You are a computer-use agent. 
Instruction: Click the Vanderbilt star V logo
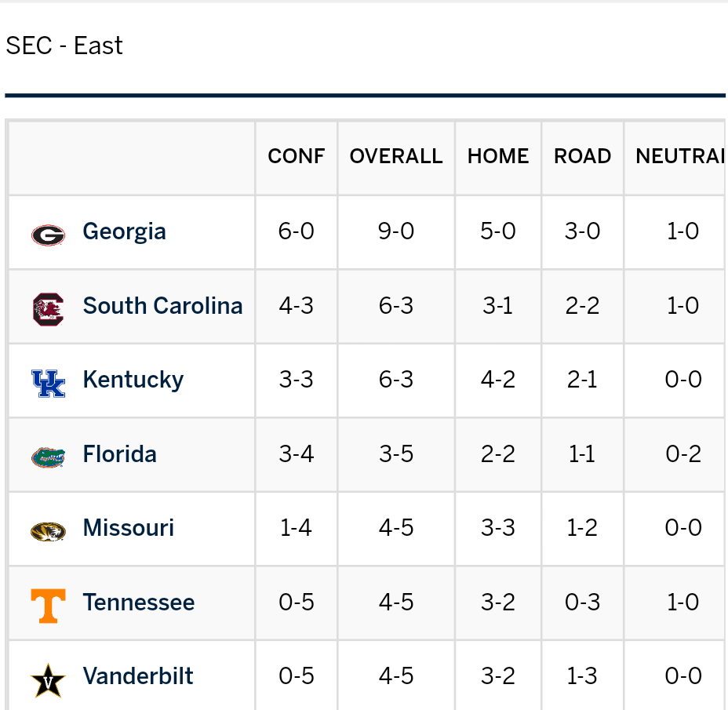click(x=48, y=679)
